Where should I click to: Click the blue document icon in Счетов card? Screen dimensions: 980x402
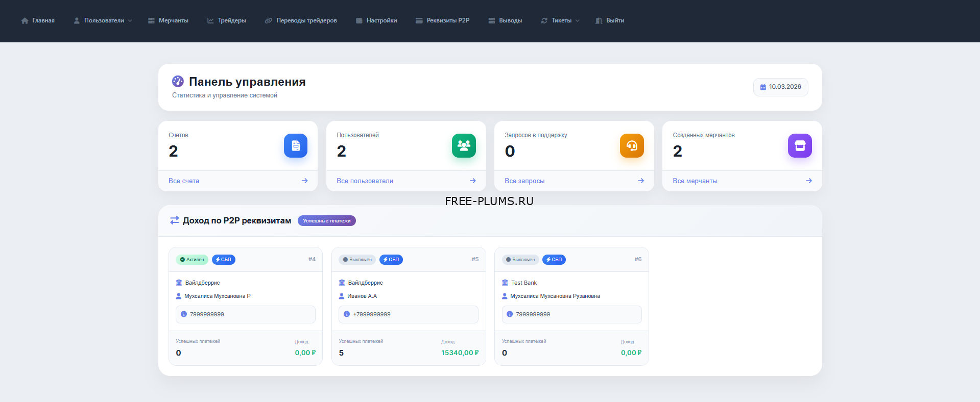click(x=295, y=146)
